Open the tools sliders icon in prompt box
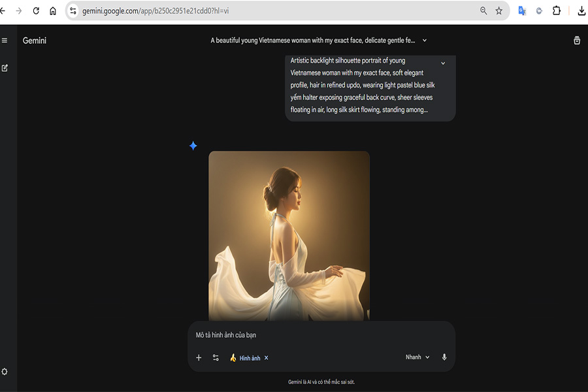The height and width of the screenshot is (392, 588). tap(216, 357)
